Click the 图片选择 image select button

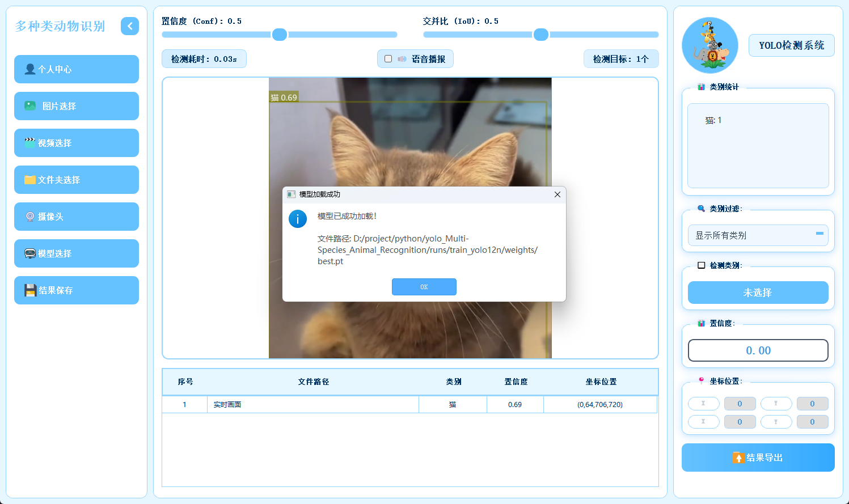77,106
